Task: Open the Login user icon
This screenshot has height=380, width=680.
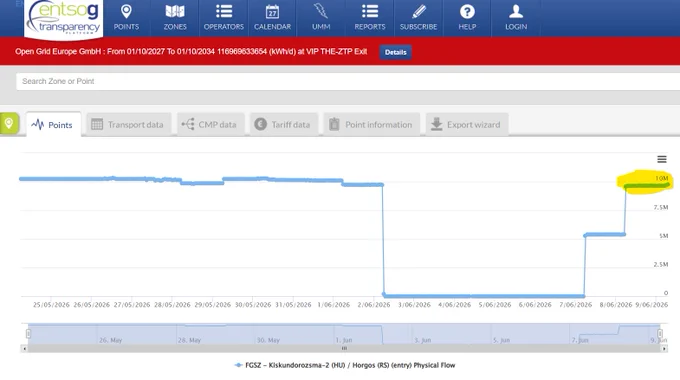Action: [516, 12]
